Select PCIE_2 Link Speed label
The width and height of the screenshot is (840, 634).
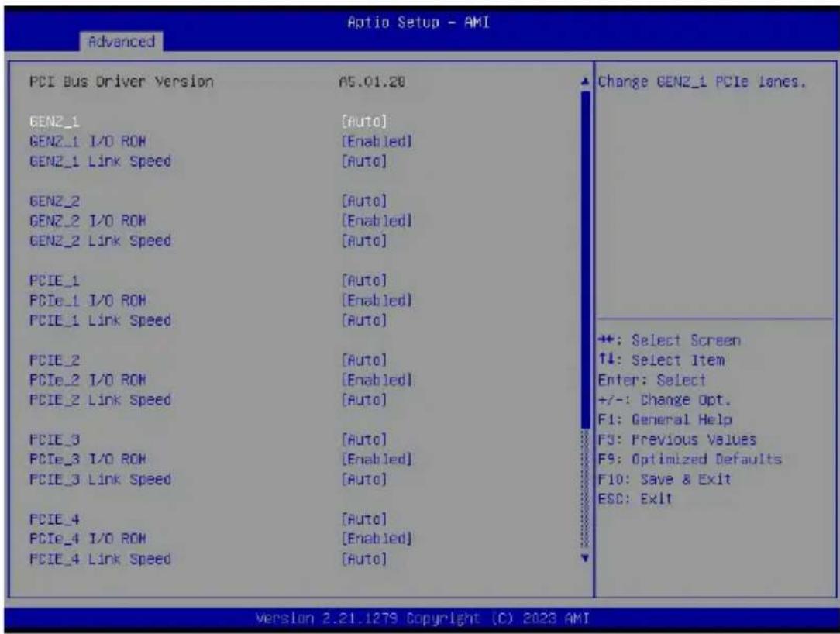coord(100,400)
